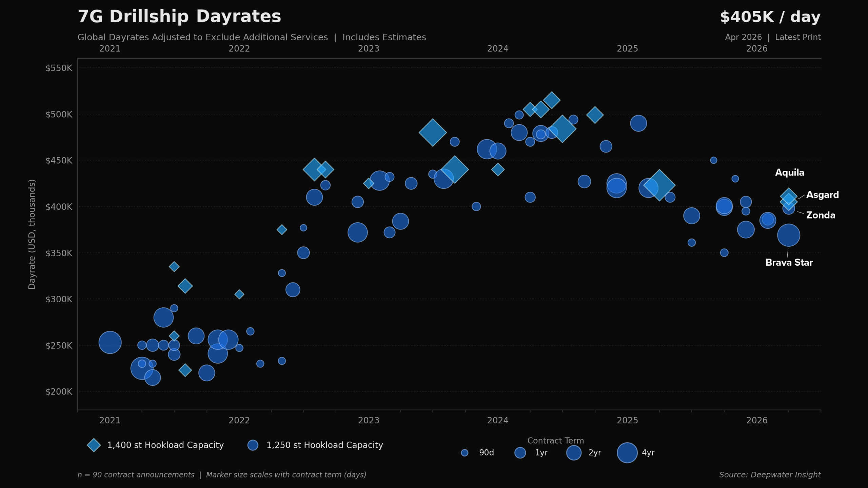Click the 4yr contract term legend circle
Viewport: 868px width, 488px height.
[x=627, y=453]
